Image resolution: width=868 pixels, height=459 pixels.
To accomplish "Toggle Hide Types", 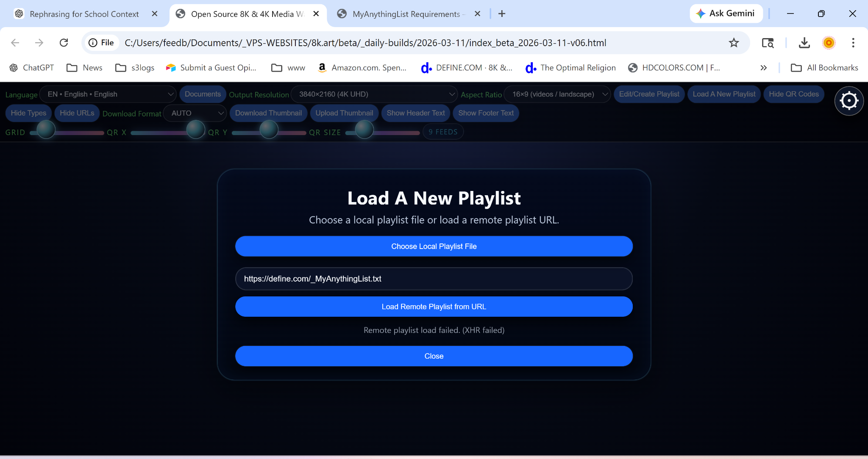I will coord(28,113).
